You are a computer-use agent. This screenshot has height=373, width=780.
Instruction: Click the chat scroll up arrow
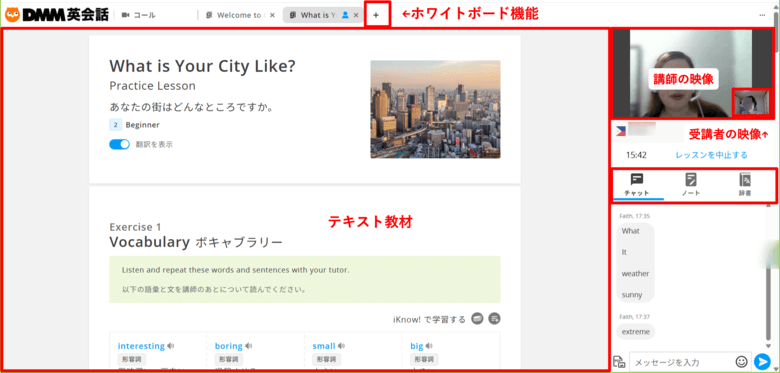[769, 205]
